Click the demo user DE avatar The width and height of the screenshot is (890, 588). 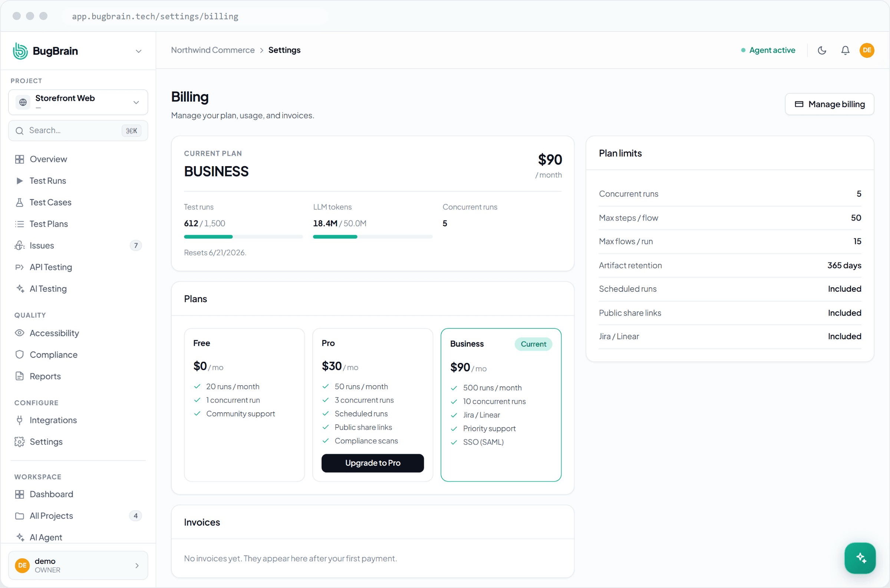[22, 565]
